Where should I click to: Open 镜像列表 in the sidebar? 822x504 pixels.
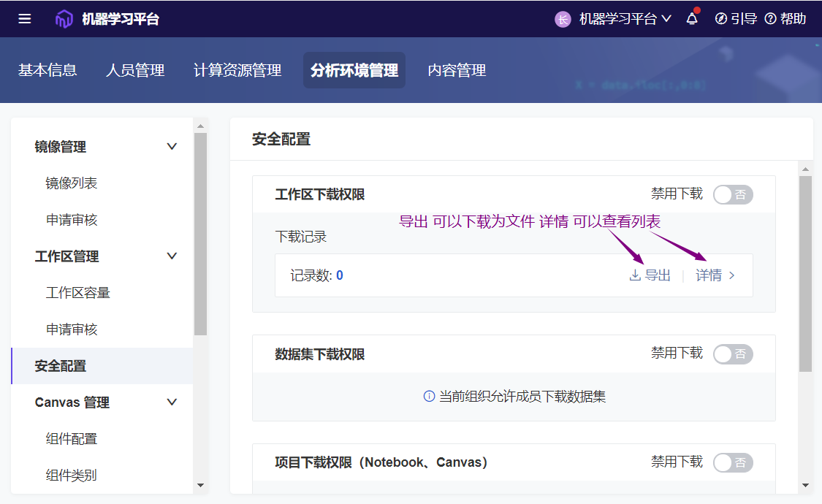click(72, 183)
